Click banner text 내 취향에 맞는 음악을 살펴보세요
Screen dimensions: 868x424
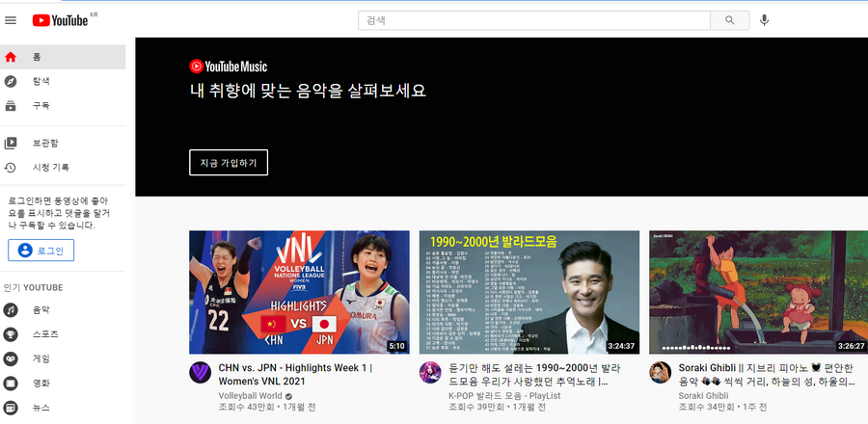click(308, 91)
